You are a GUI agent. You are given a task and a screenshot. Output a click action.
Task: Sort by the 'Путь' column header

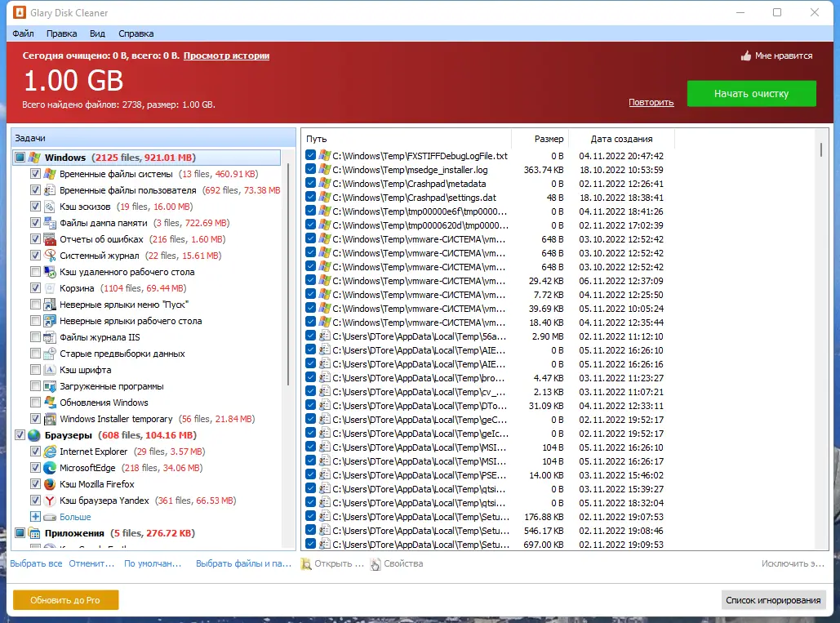coord(406,140)
